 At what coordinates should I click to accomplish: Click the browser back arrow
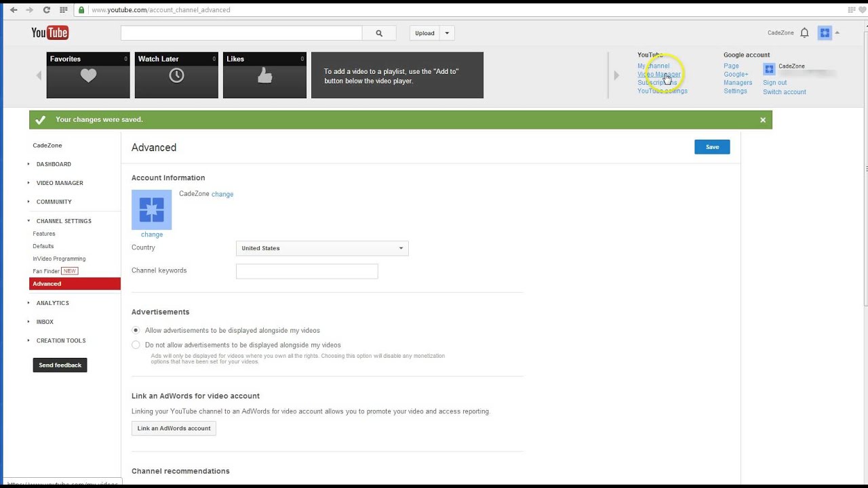(x=14, y=10)
